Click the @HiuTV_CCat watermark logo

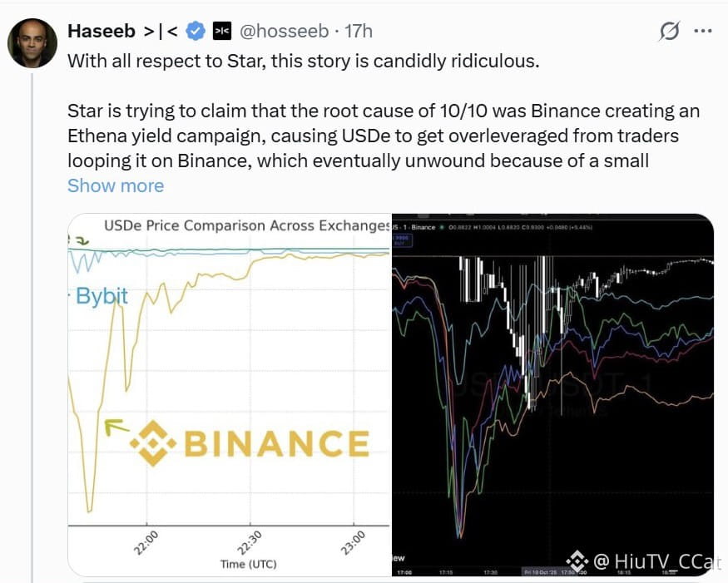click(x=645, y=561)
